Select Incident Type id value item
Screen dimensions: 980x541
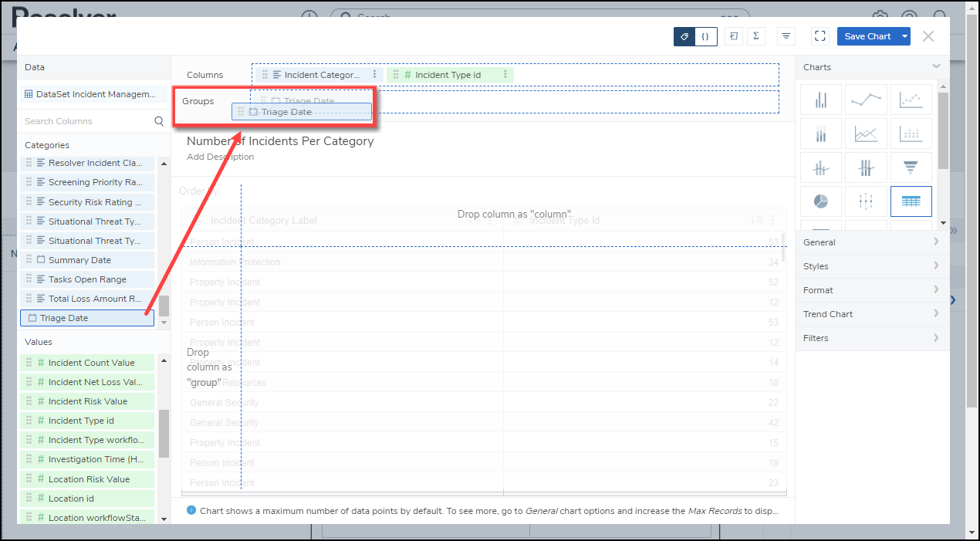(x=87, y=421)
